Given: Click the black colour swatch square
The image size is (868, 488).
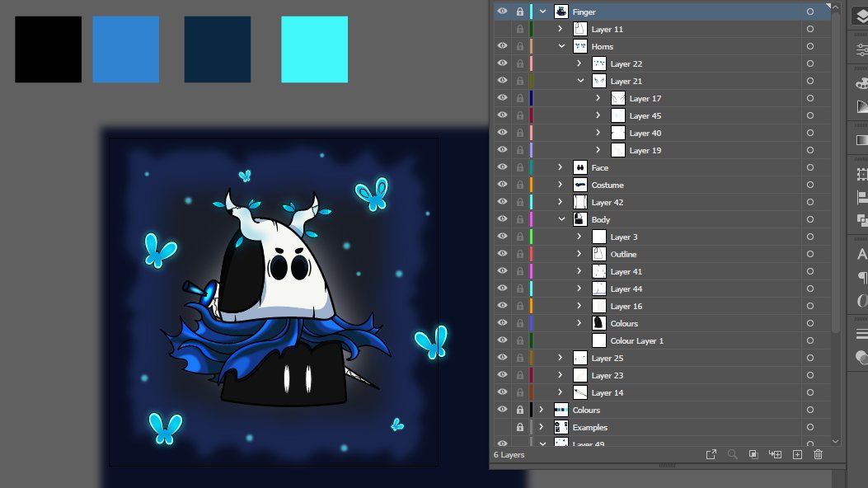Looking at the screenshot, I should coord(48,49).
